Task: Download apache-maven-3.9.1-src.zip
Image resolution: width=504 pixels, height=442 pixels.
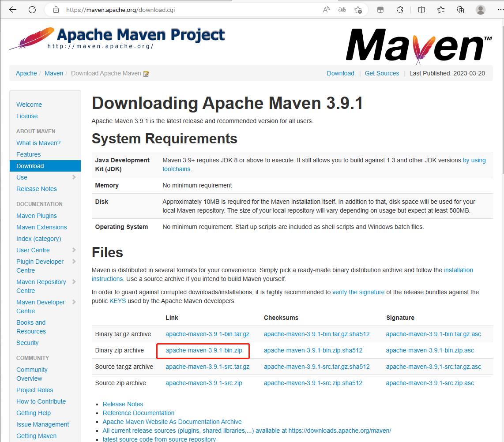Action: point(204,383)
